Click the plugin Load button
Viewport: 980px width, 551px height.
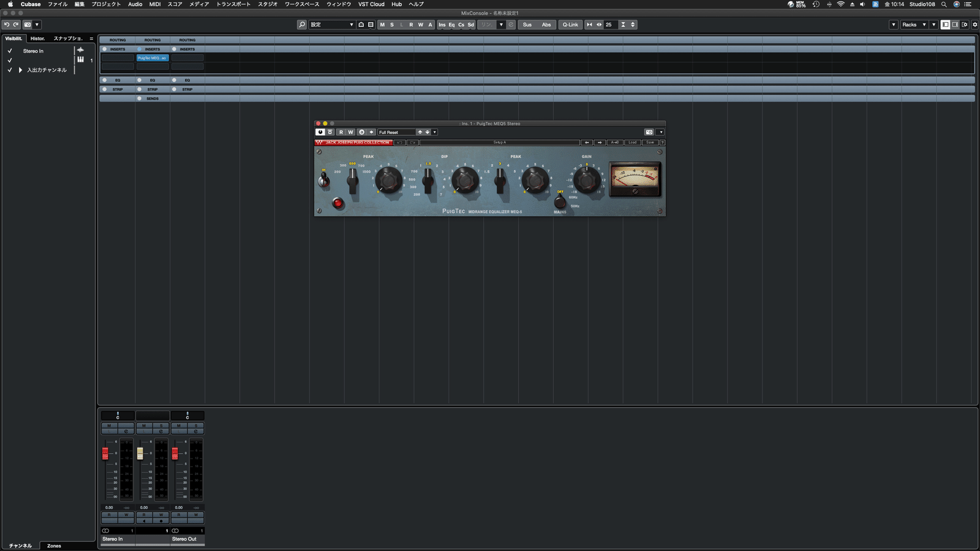click(632, 142)
